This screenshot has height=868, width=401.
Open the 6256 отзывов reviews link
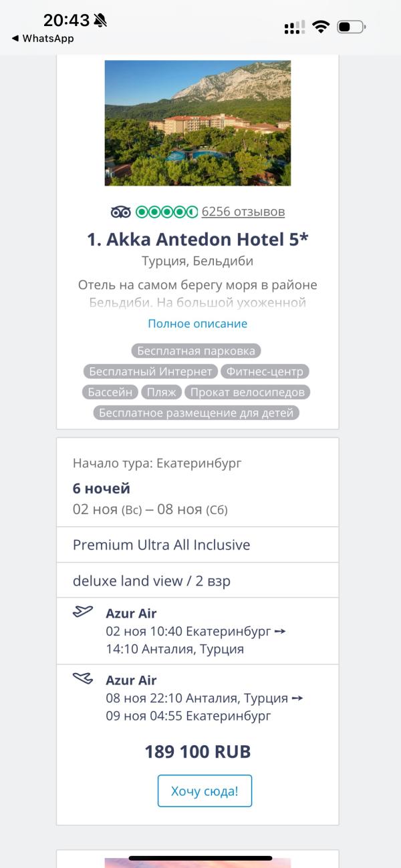pos(243,212)
